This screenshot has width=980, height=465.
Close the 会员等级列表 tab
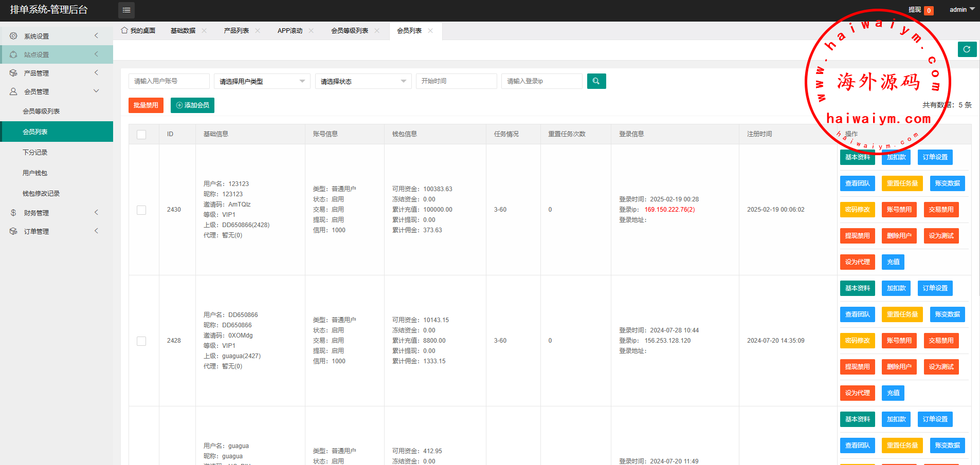coord(377,31)
